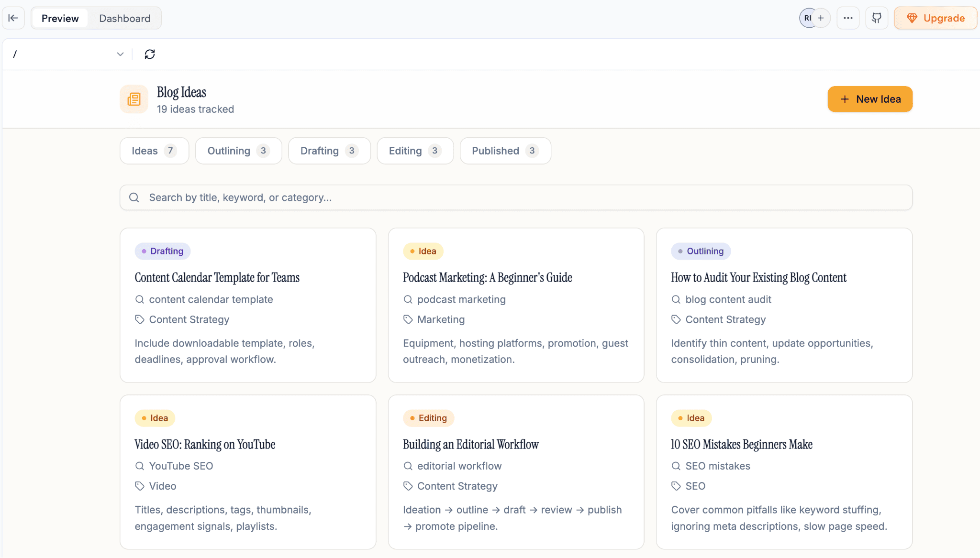This screenshot has width=980, height=558.
Task: Click the Outlining status badge
Action: 701,251
